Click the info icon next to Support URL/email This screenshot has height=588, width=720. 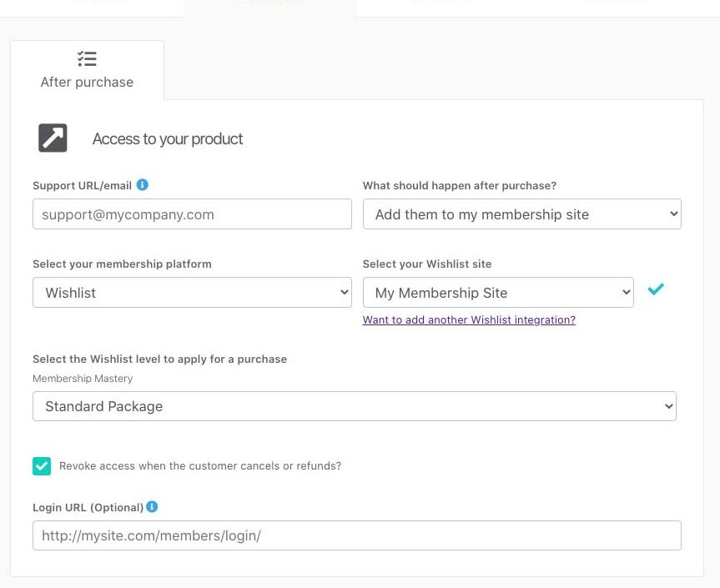(143, 185)
